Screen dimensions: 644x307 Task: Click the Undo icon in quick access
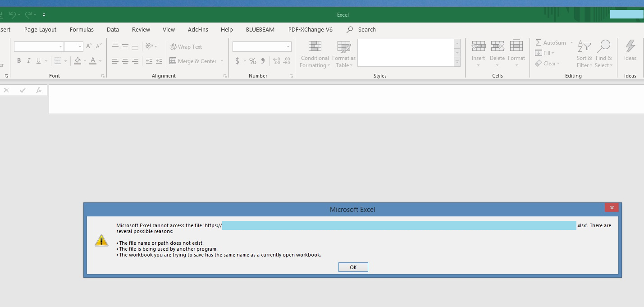click(x=12, y=15)
